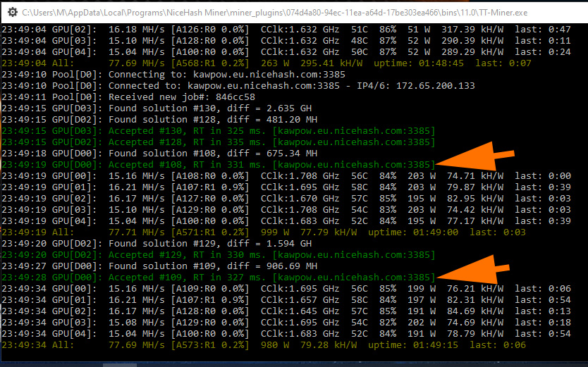Image resolution: width=588 pixels, height=367 pixels.
Task: Select the efficiency value "84.69 kH/W"
Action: point(475,311)
